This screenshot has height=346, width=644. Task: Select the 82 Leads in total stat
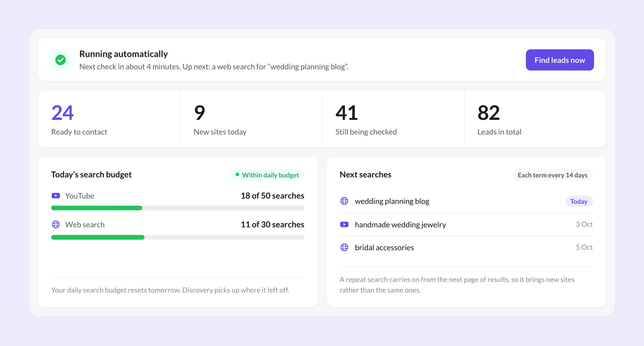[535, 119]
